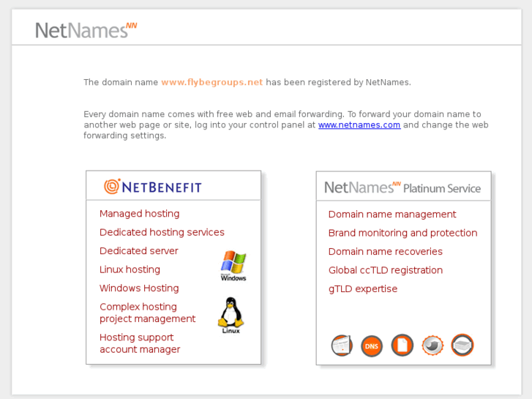Click the Windows flag logo
This screenshot has width=532, height=399.
tap(233, 266)
